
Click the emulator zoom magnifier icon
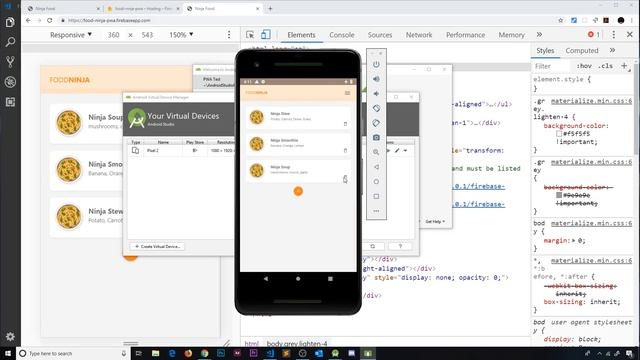point(376,152)
